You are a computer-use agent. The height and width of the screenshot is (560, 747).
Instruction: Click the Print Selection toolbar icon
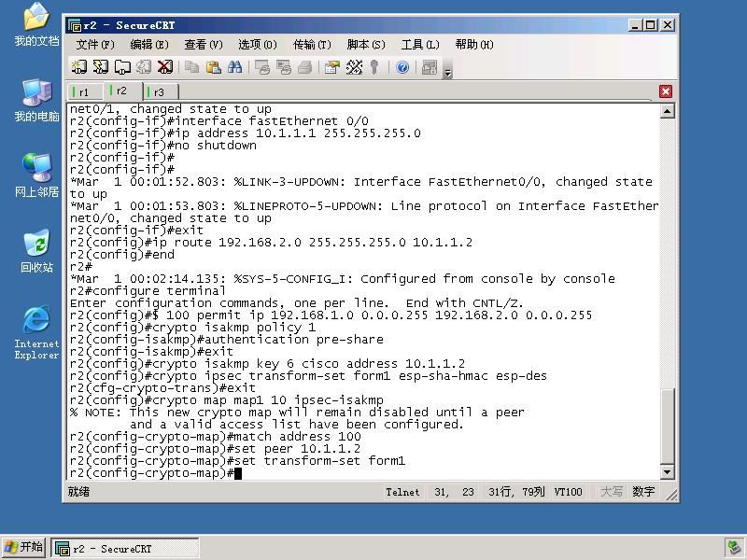click(x=284, y=67)
